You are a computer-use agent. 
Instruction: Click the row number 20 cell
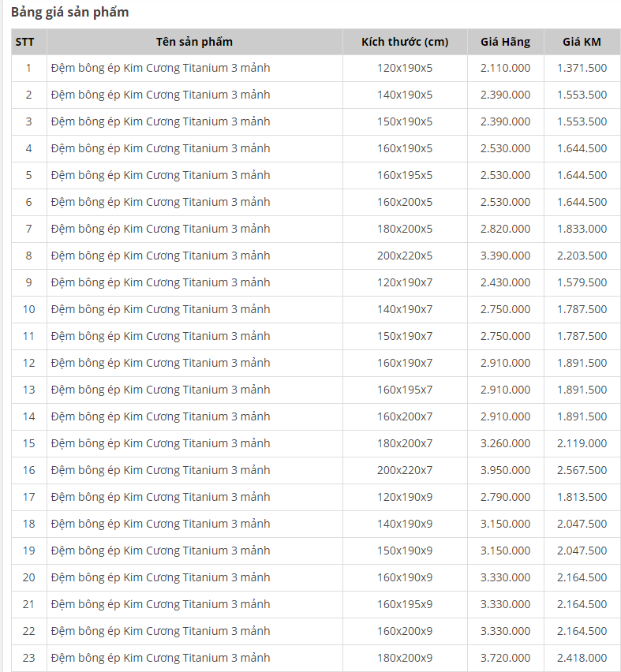29,577
